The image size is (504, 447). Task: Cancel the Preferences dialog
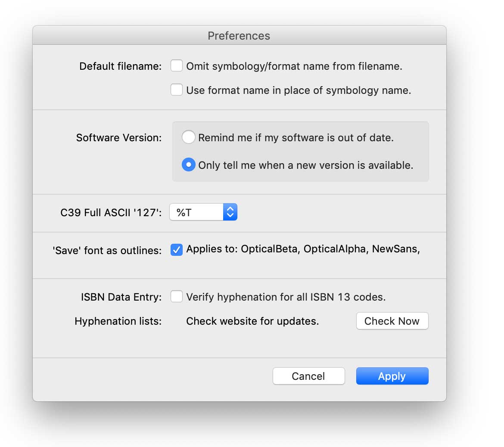(x=308, y=376)
